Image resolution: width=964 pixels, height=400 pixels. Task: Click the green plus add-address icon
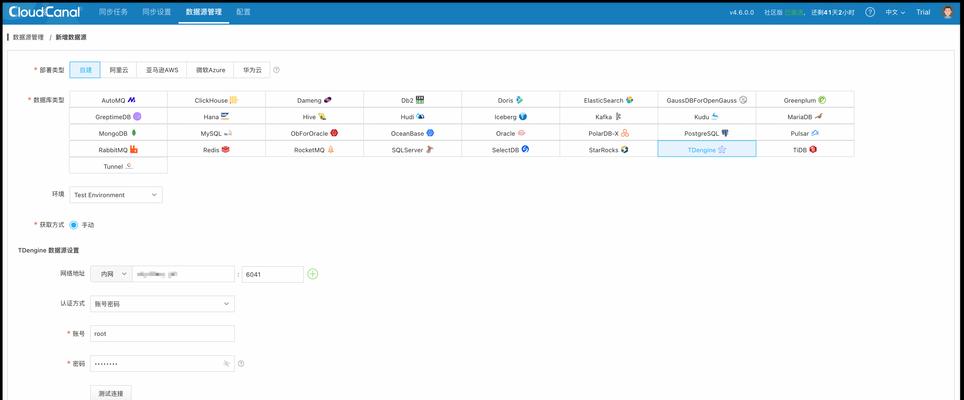(x=312, y=274)
